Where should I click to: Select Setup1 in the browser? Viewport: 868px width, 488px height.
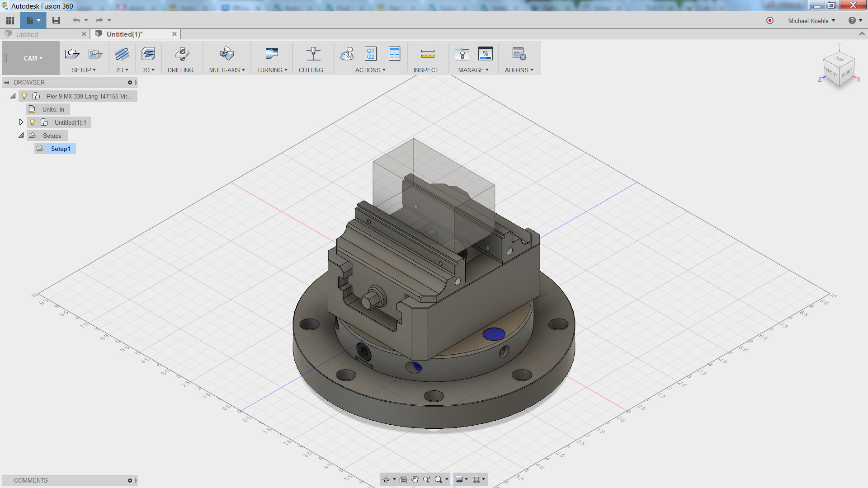61,149
